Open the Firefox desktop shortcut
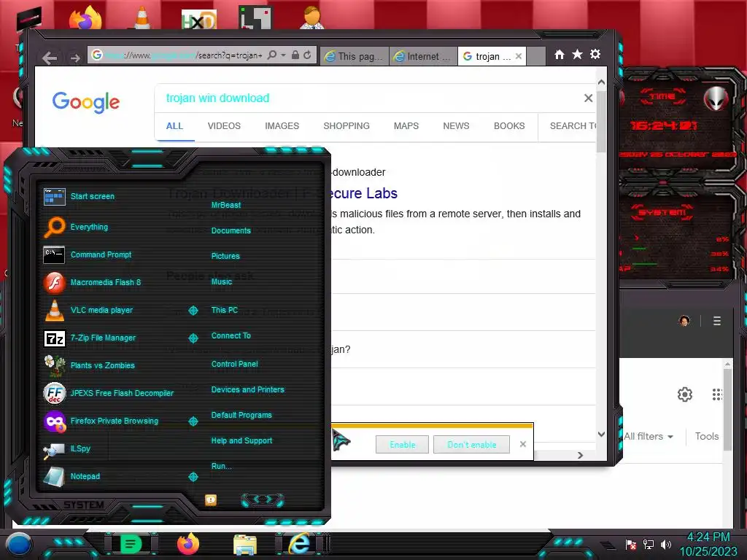The width and height of the screenshot is (747, 560). click(85, 18)
